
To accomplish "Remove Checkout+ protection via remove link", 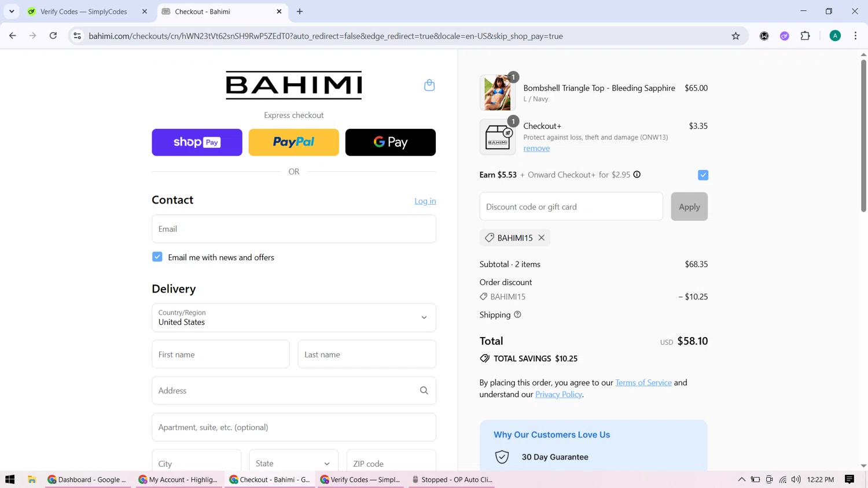I will click(x=536, y=148).
